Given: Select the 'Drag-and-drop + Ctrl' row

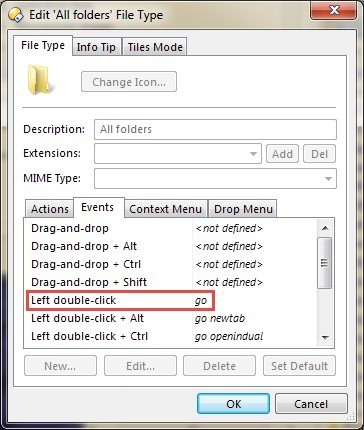Looking at the screenshot, I should tap(171, 264).
